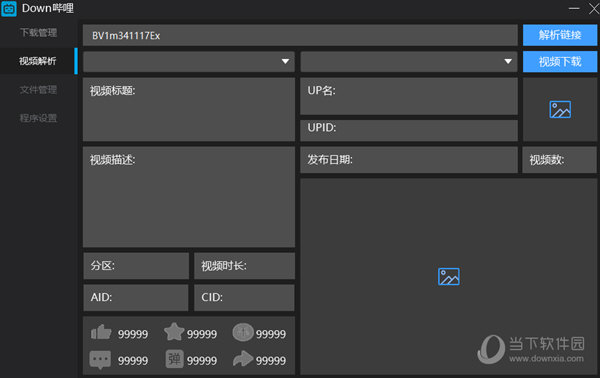Click the coin count icon
The height and width of the screenshot is (378, 600).
pyautogui.click(x=243, y=332)
